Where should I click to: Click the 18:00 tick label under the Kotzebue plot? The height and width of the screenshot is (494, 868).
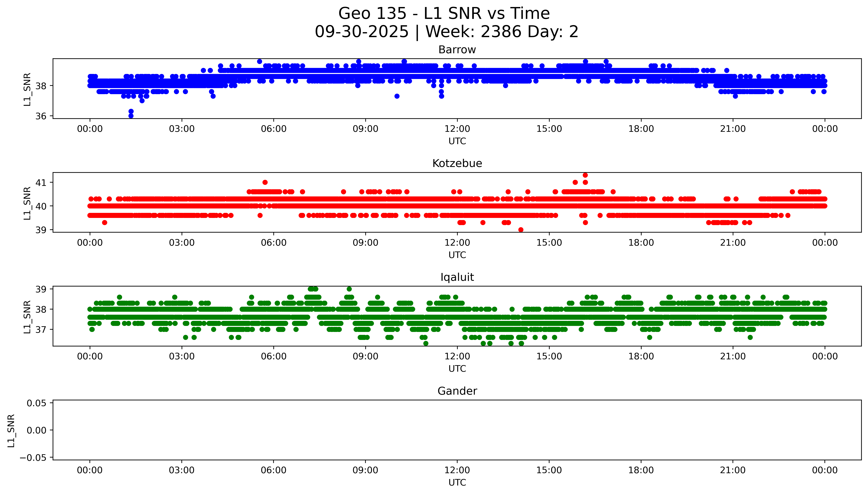click(x=641, y=243)
